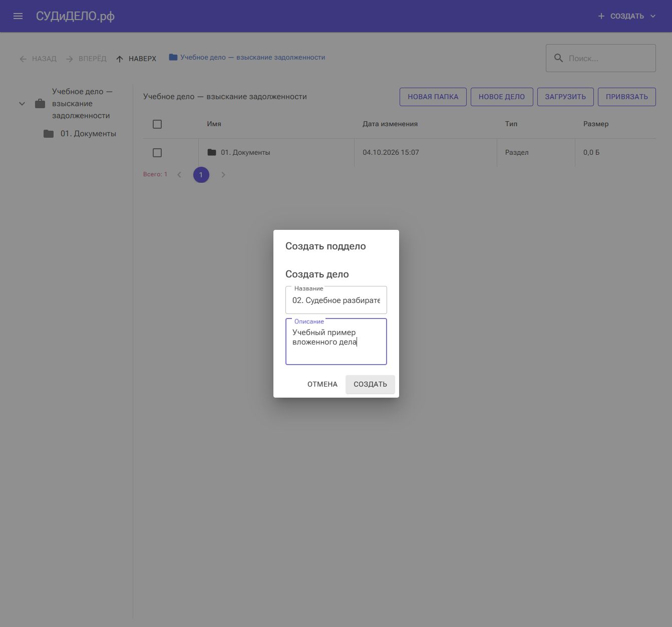Click the Описание textarea in dialog
672x627 pixels.
(336, 342)
